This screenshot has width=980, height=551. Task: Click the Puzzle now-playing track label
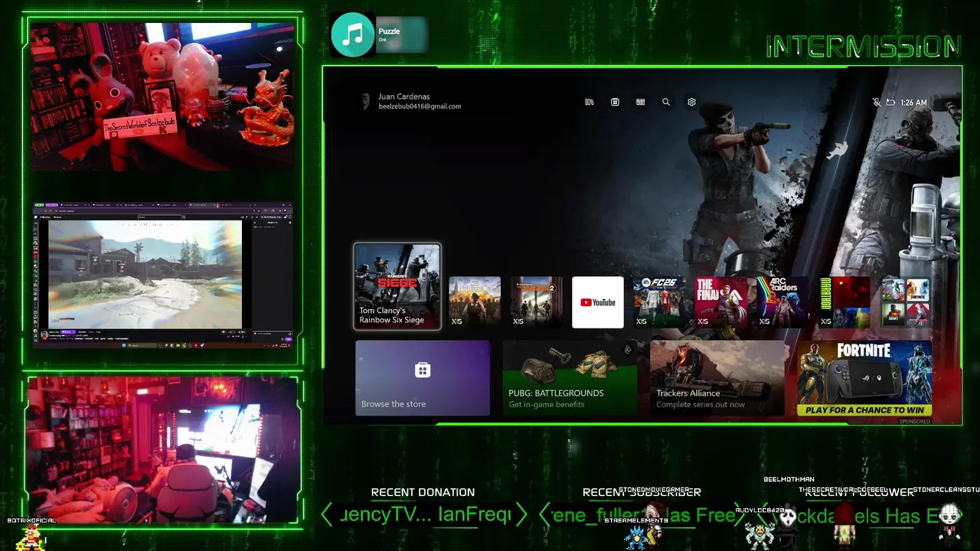[389, 31]
